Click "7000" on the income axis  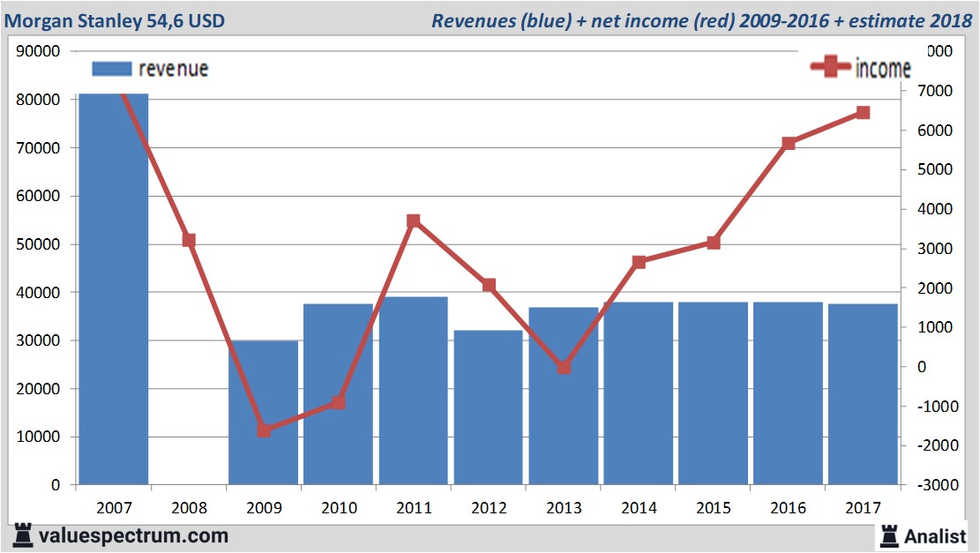point(935,91)
